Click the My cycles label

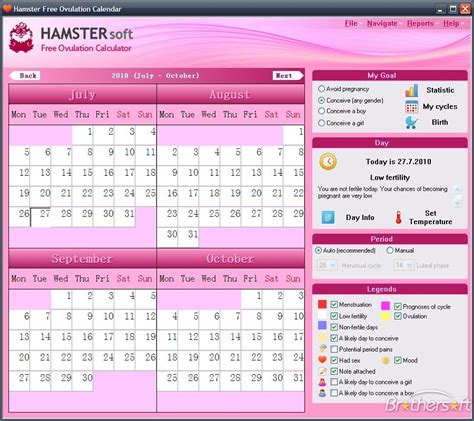click(440, 107)
